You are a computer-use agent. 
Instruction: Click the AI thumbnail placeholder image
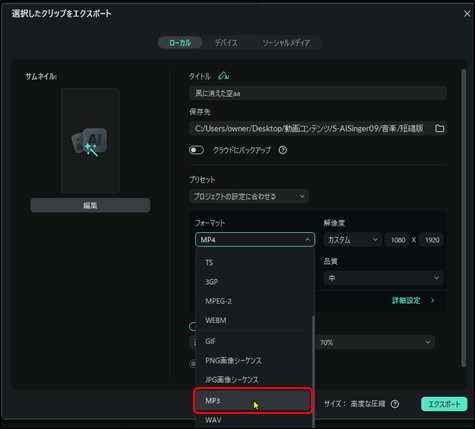[x=90, y=141]
